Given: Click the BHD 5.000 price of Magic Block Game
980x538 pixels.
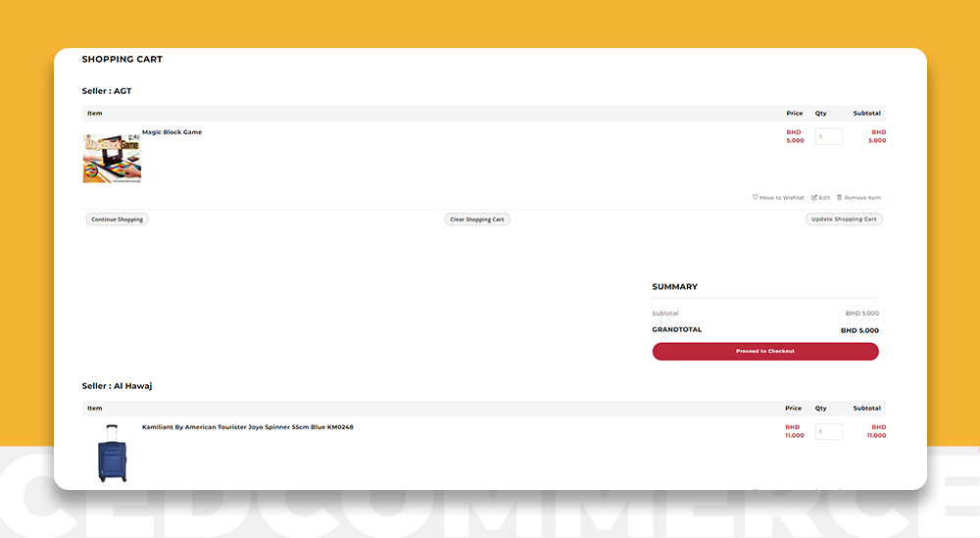Looking at the screenshot, I should [795, 136].
